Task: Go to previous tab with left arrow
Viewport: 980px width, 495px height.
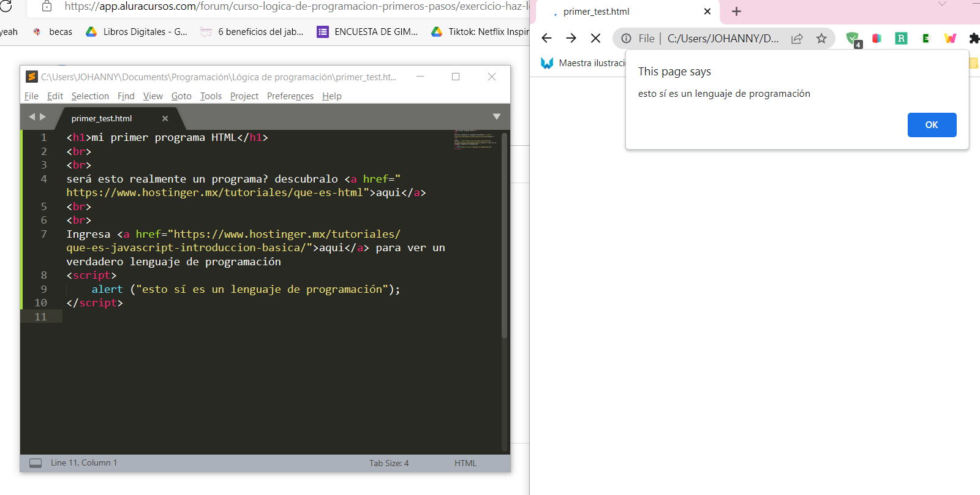Action: pyautogui.click(x=32, y=116)
